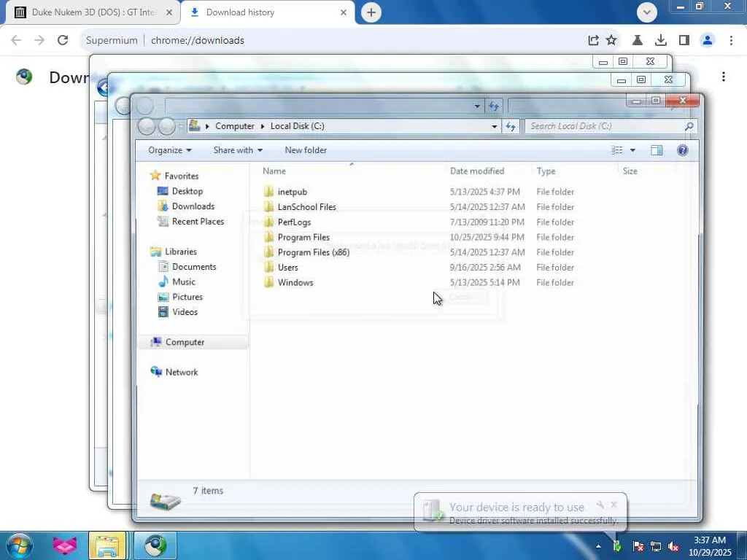Click Computer in the address breadcrumb
The height and width of the screenshot is (560, 747).
tap(234, 126)
